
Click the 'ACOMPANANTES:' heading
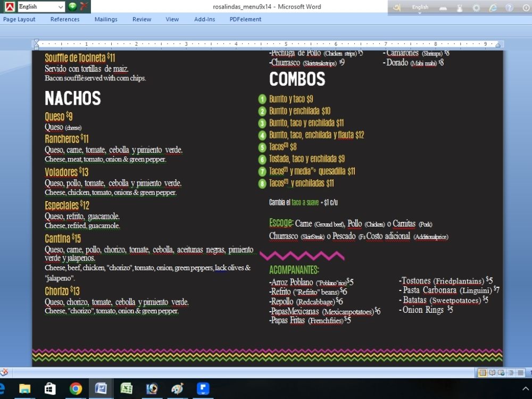click(294, 270)
